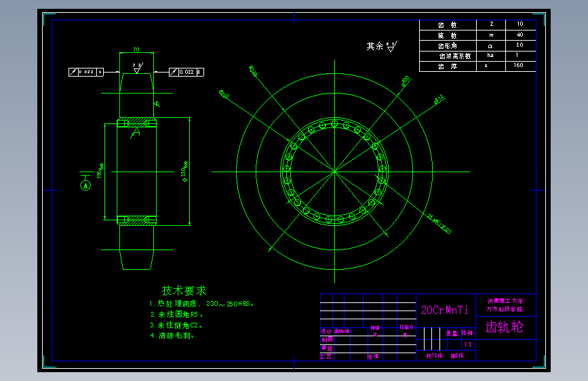Viewport: 588px width, 381px height.
Task: Select note 4 "清除毛刺"
Action: [172, 336]
